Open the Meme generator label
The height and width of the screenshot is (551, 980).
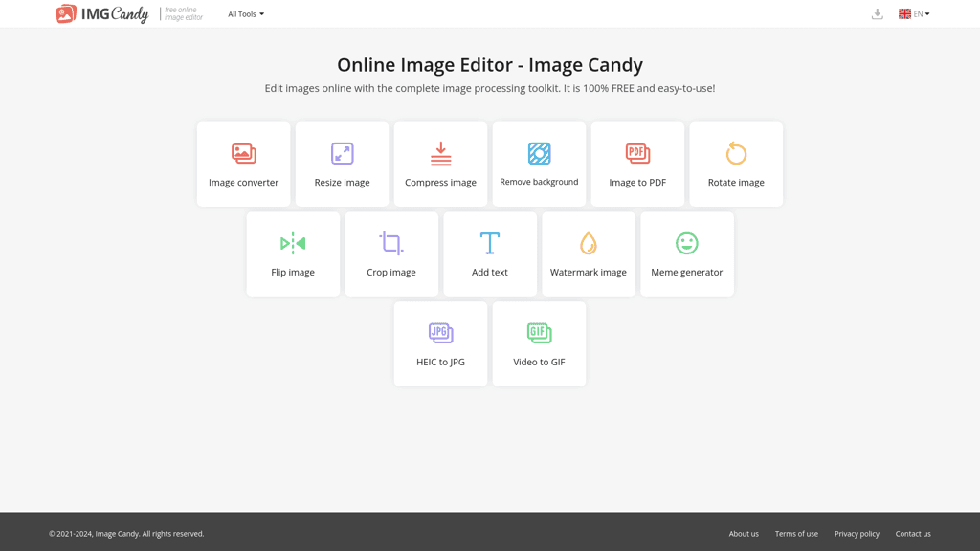tap(687, 273)
